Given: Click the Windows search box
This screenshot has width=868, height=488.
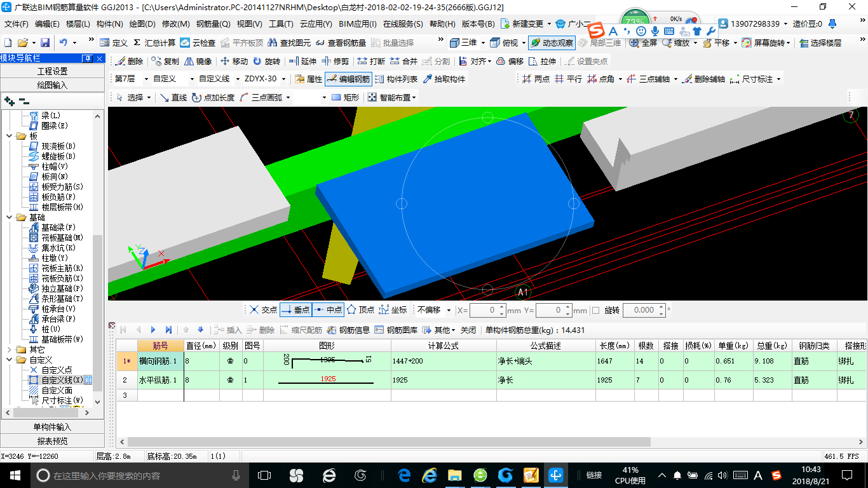Looking at the screenshot, I should coord(140,475).
